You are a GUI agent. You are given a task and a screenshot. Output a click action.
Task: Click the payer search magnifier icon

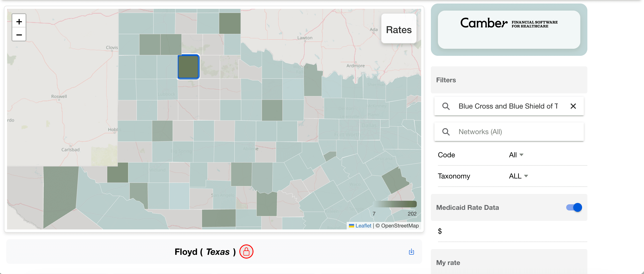(x=446, y=106)
